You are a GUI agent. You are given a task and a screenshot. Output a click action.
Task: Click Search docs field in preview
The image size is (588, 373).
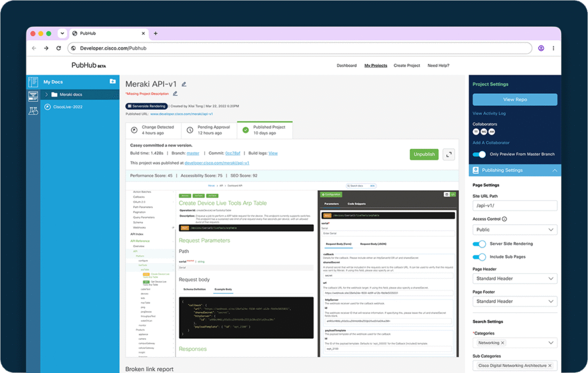pyautogui.click(x=361, y=186)
